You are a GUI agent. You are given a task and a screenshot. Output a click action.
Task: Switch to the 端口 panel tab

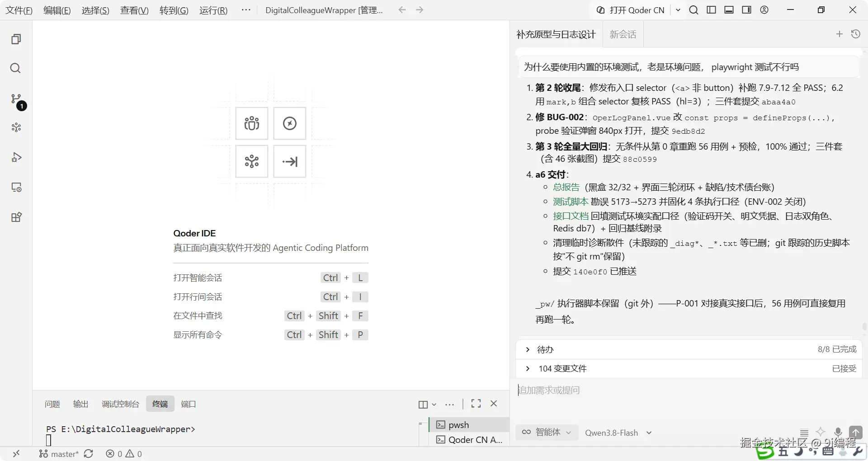point(189,404)
